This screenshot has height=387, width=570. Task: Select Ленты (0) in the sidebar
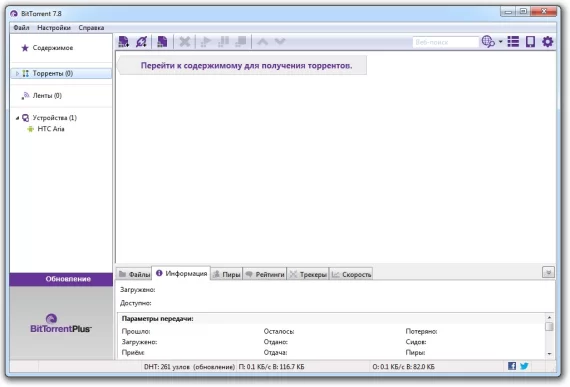click(47, 96)
